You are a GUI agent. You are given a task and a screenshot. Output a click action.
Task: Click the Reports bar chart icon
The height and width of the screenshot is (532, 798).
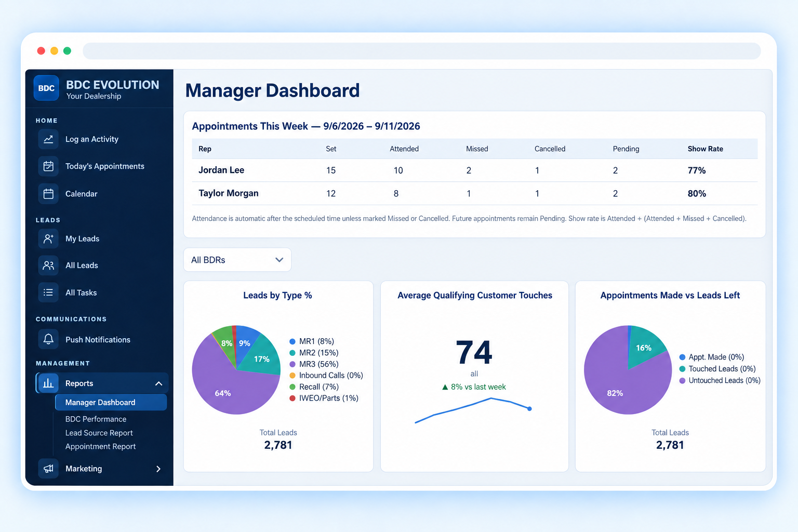[x=48, y=383]
